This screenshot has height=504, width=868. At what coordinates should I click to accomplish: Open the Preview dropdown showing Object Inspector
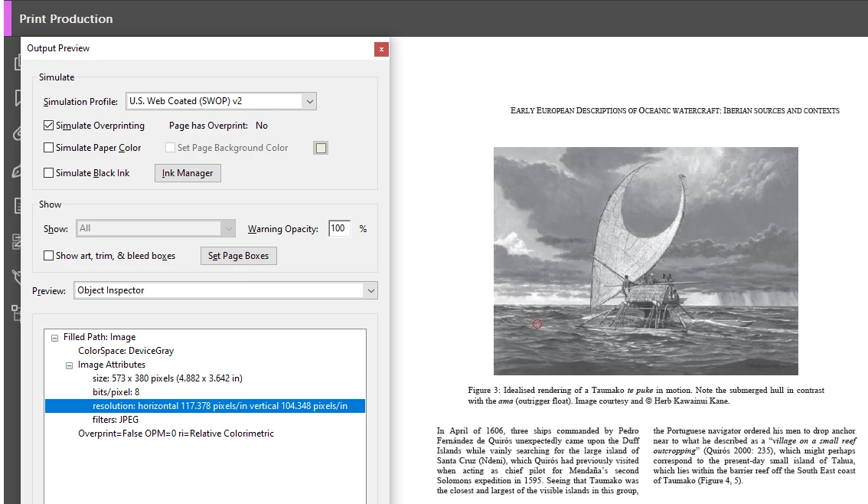226,290
